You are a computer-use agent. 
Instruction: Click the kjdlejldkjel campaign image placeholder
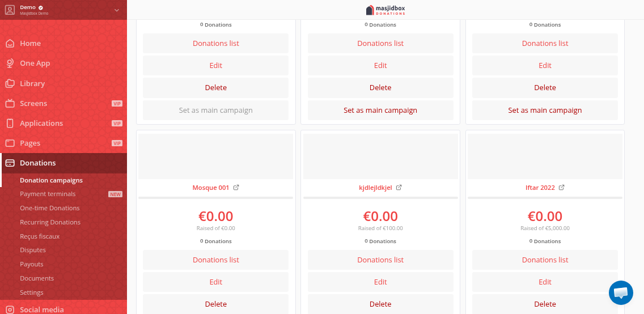click(x=380, y=156)
